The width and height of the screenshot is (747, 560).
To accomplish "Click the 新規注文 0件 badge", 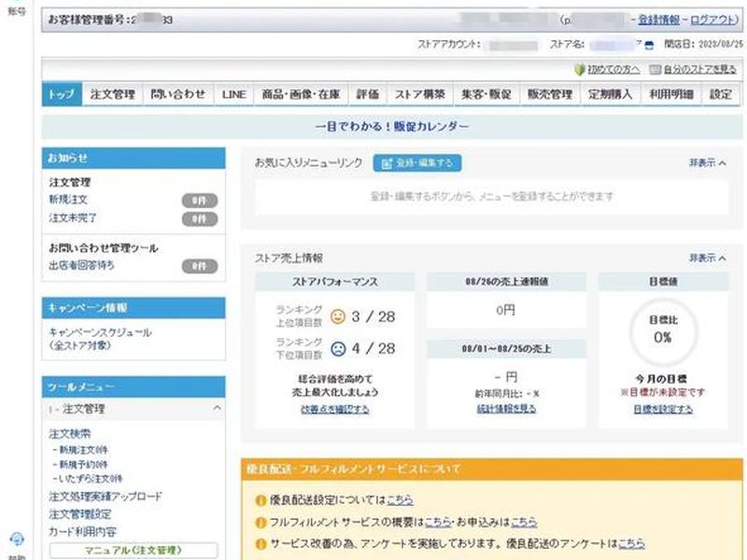I will (x=200, y=201).
